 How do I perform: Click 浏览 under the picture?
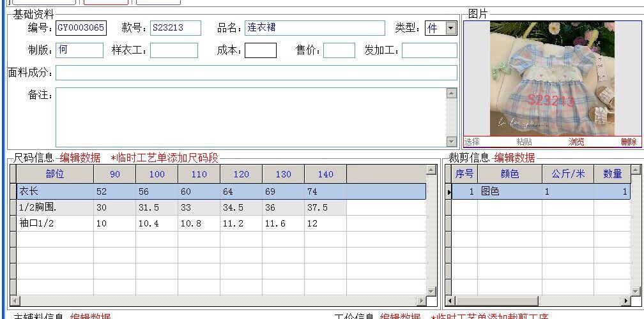coord(576,142)
